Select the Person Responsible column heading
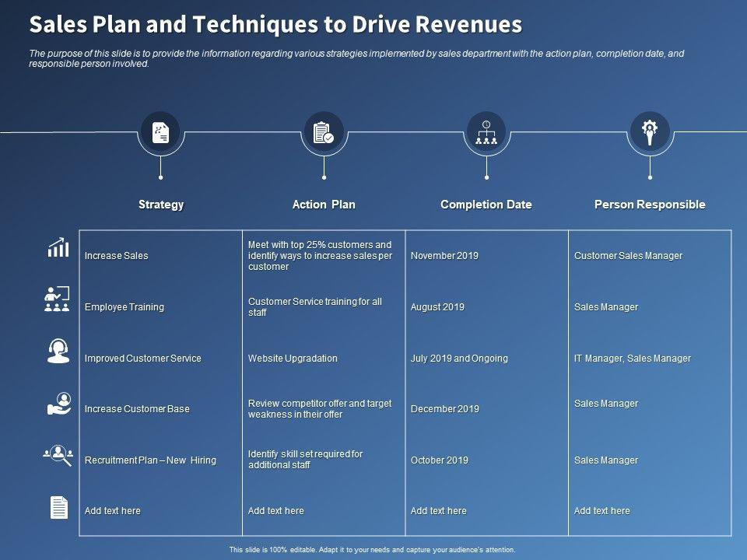Viewport: 747px width, 560px height. 650,205
